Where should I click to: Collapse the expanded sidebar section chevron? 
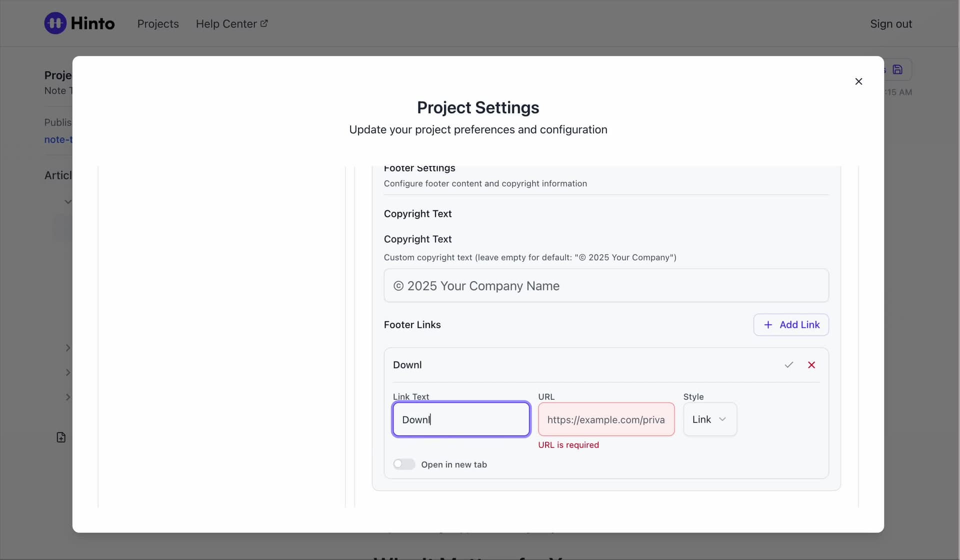68,202
